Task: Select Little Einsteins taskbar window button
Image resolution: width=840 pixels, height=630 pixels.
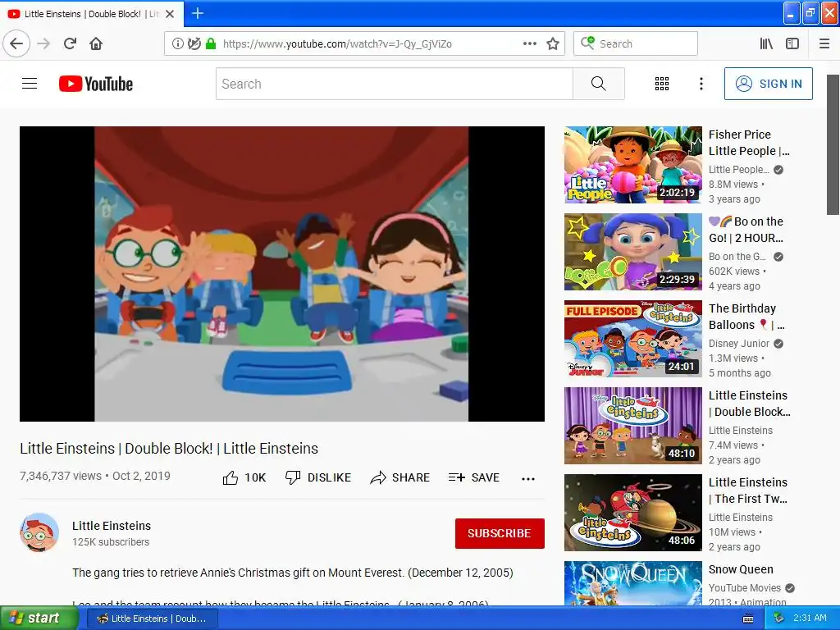Action: click(x=152, y=619)
